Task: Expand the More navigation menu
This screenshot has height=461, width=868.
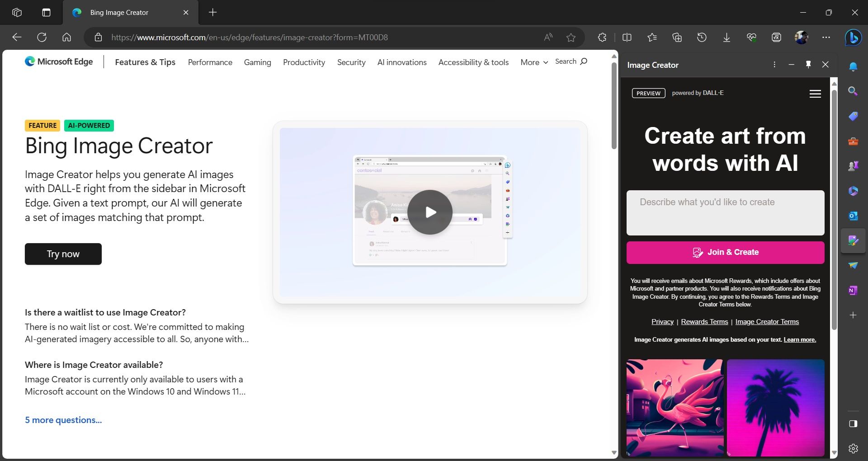Action: coord(533,62)
